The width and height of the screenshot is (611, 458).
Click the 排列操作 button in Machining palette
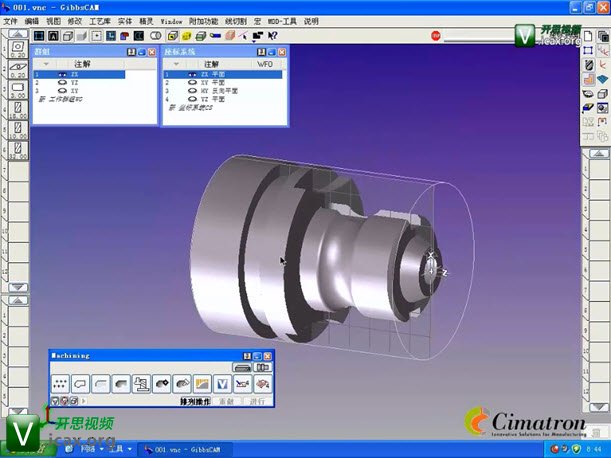tap(195, 401)
